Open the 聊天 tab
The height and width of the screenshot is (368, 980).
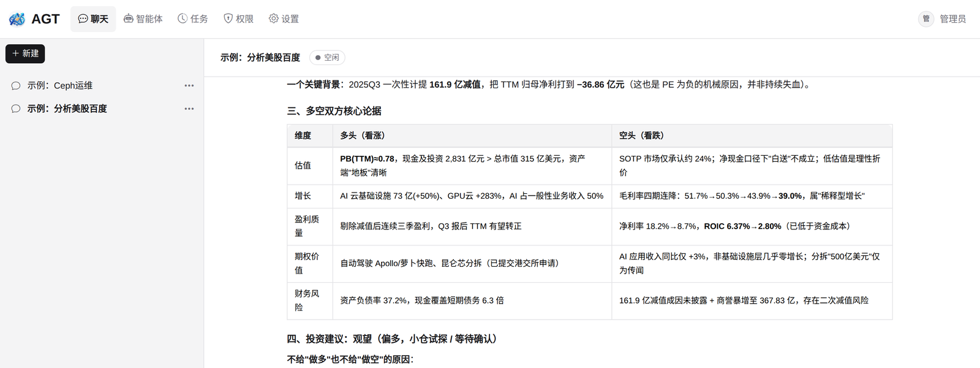pyautogui.click(x=93, y=19)
